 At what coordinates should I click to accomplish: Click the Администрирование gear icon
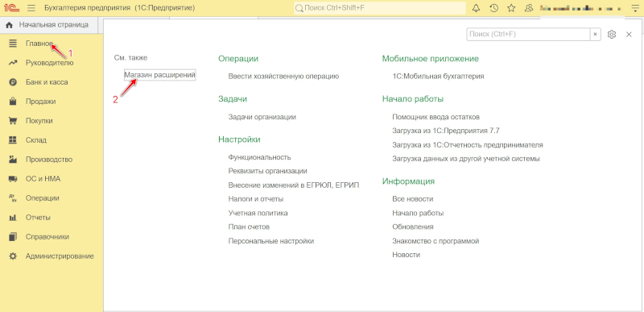tap(13, 256)
